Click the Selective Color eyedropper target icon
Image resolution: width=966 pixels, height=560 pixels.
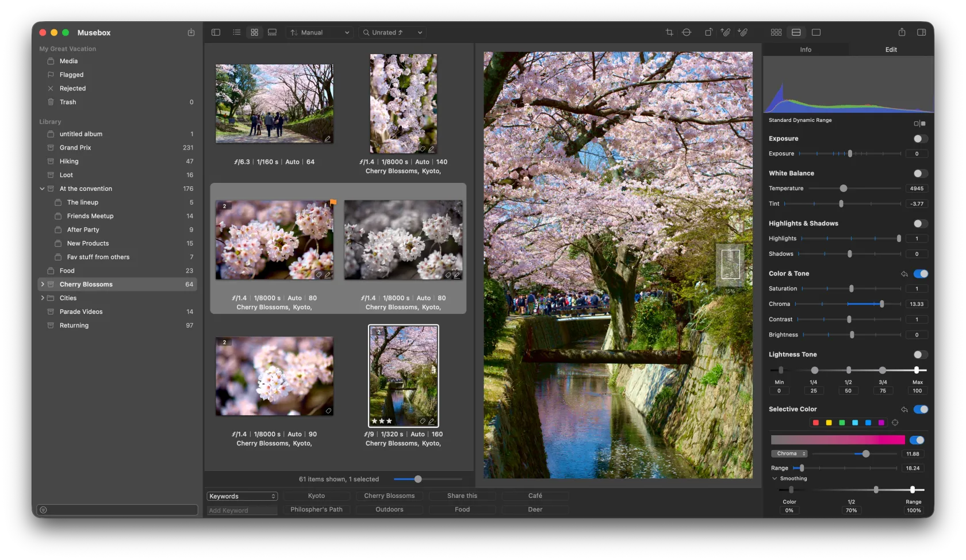[895, 423]
